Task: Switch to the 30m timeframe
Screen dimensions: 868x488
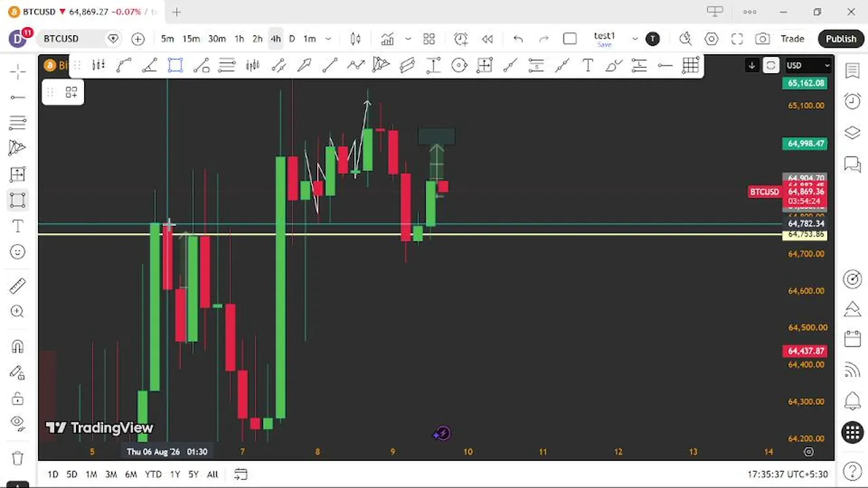Action: tap(217, 39)
